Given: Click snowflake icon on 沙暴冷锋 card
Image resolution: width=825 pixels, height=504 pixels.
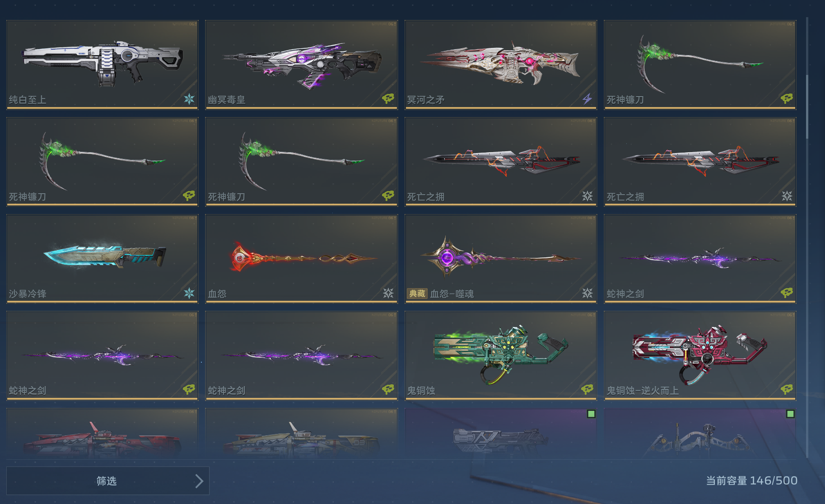Looking at the screenshot, I should [x=189, y=293].
